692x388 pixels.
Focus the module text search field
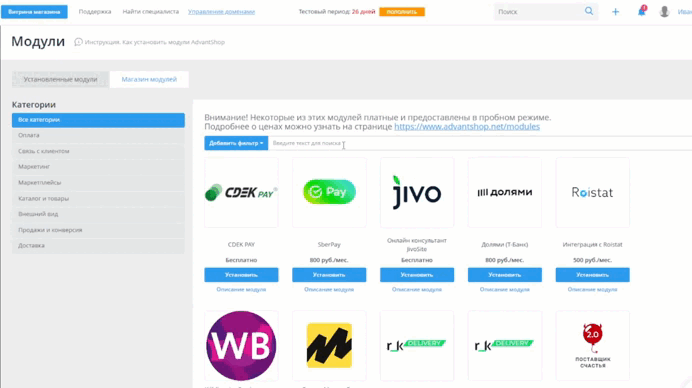tap(480, 143)
